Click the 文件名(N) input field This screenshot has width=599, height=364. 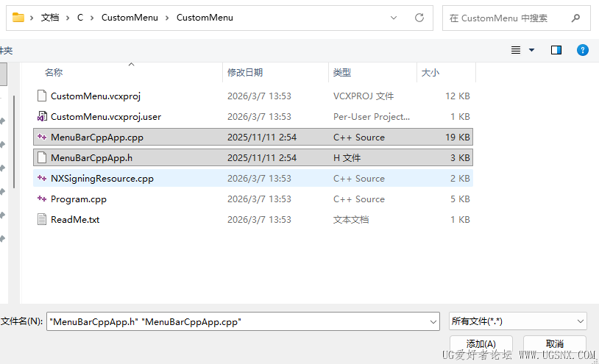(243, 321)
